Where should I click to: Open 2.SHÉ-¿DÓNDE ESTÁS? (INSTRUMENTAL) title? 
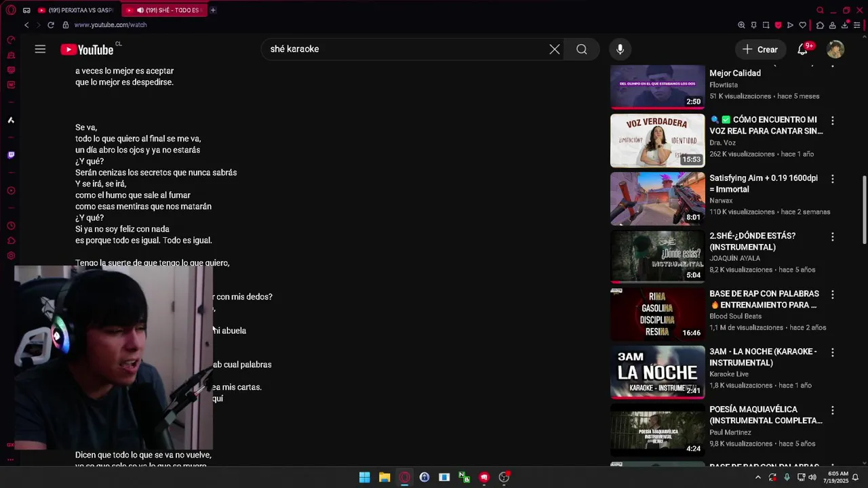coord(752,241)
